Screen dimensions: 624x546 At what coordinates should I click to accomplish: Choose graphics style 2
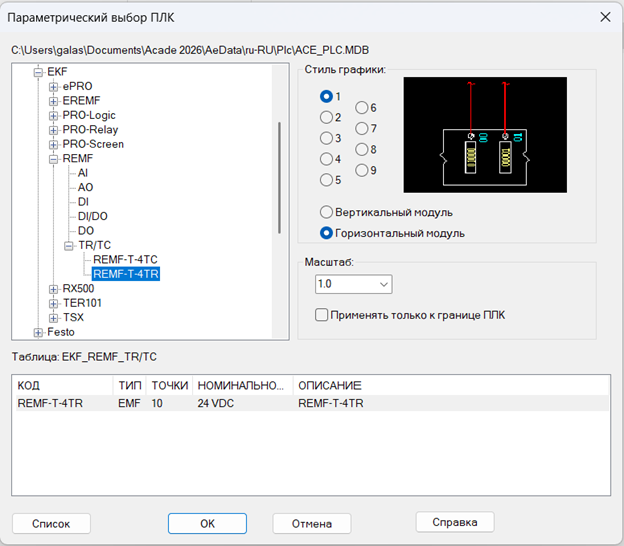tap(326, 117)
